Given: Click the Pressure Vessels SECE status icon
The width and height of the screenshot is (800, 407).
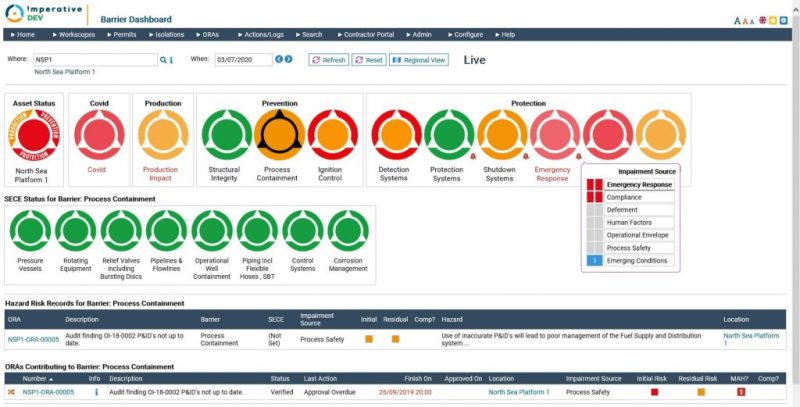Looking at the screenshot, I should 30,231.
